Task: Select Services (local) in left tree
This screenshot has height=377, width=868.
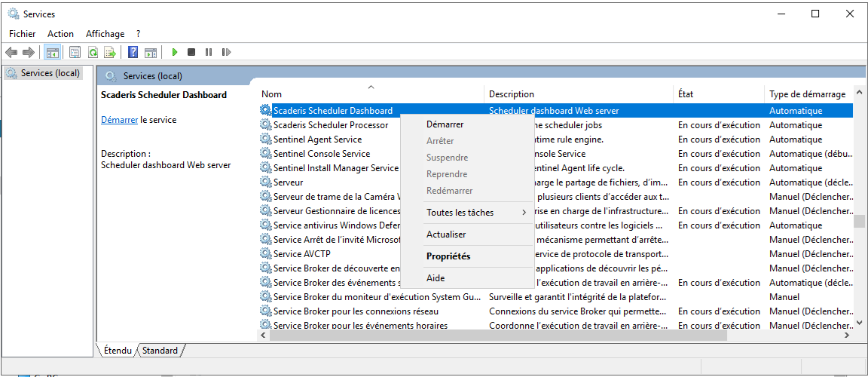Action: 50,73
